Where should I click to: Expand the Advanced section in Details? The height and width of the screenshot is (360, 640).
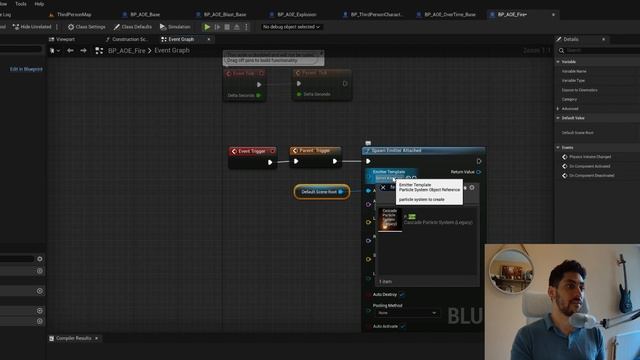558,109
